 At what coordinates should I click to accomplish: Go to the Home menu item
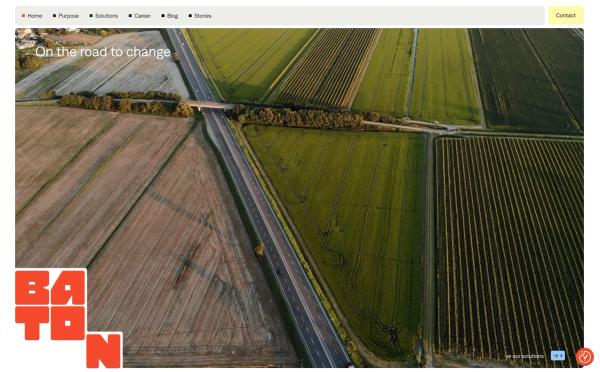point(35,16)
